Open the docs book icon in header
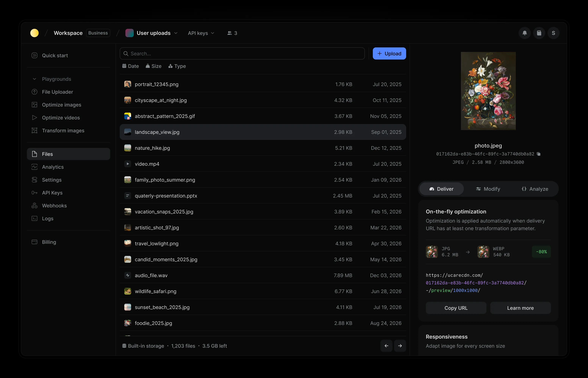This screenshot has width=588, height=378. pos(539,33)
